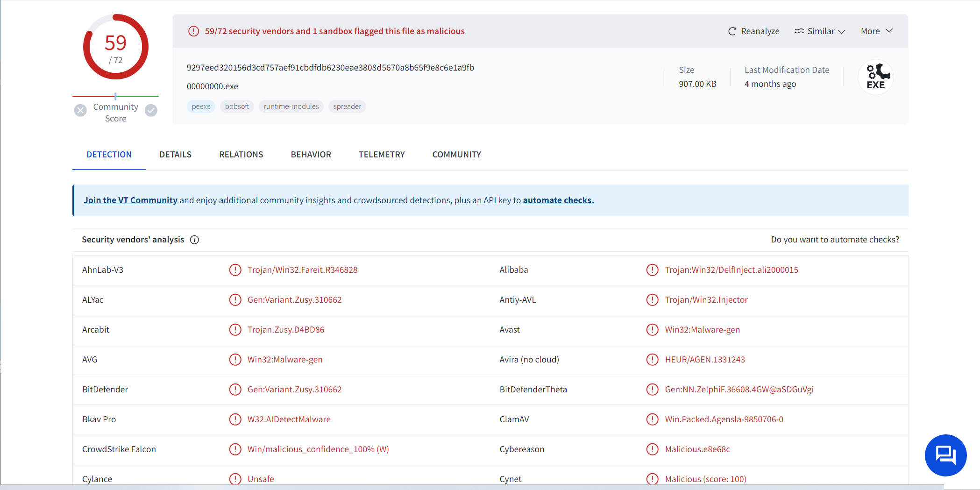The width and height of the screenshot is (980, 490).
Task: Click the warning icon next to AhnLab-V3 result
Action: pyautogui.click(x=235, y=270)
